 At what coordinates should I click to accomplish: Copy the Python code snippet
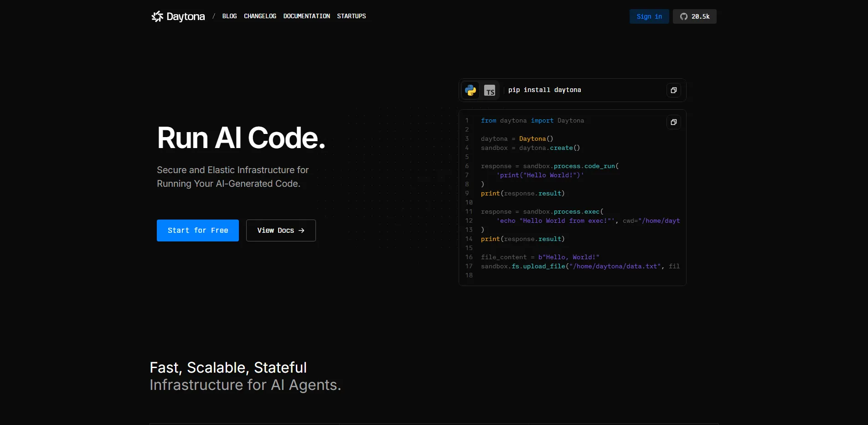tap(673, 122)
